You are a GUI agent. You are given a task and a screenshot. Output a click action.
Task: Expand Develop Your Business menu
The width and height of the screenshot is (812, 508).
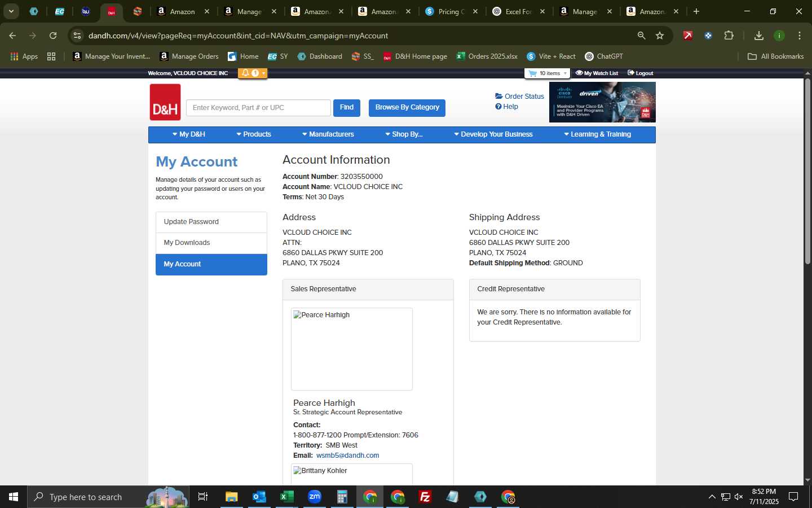(x=493, y=134)
